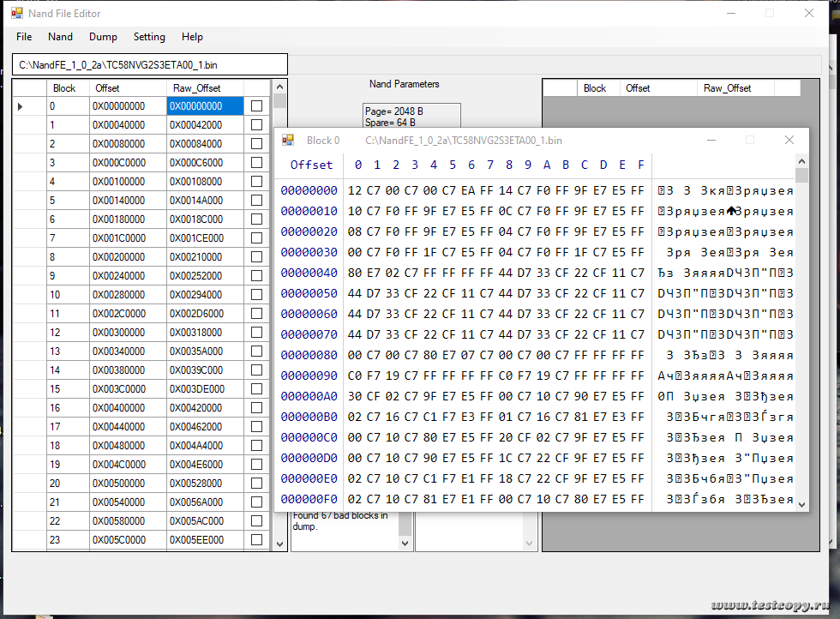Tick the checkbox for block 0

[x=256, y=106]
